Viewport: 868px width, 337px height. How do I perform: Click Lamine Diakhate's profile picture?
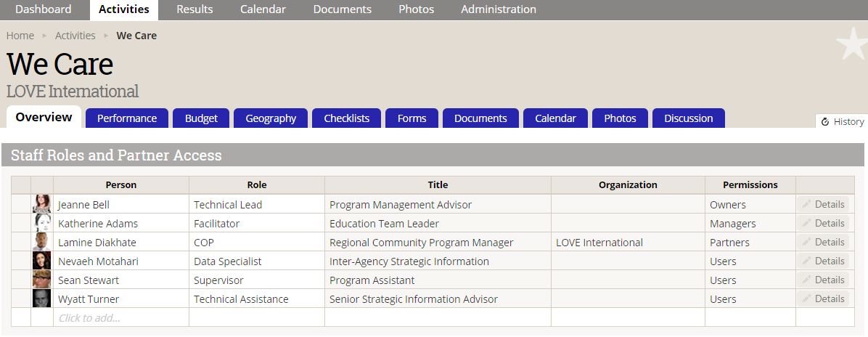[41, 242]
